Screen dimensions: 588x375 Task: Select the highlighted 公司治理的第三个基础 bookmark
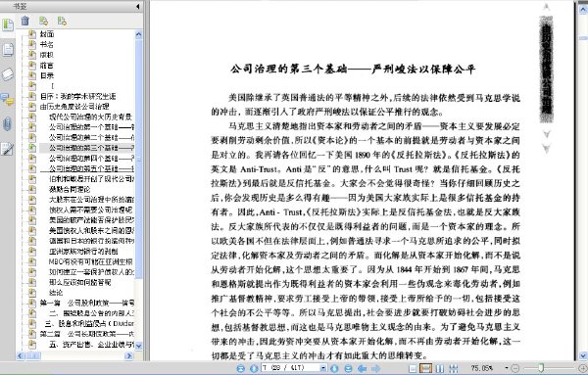pos(91,148)
